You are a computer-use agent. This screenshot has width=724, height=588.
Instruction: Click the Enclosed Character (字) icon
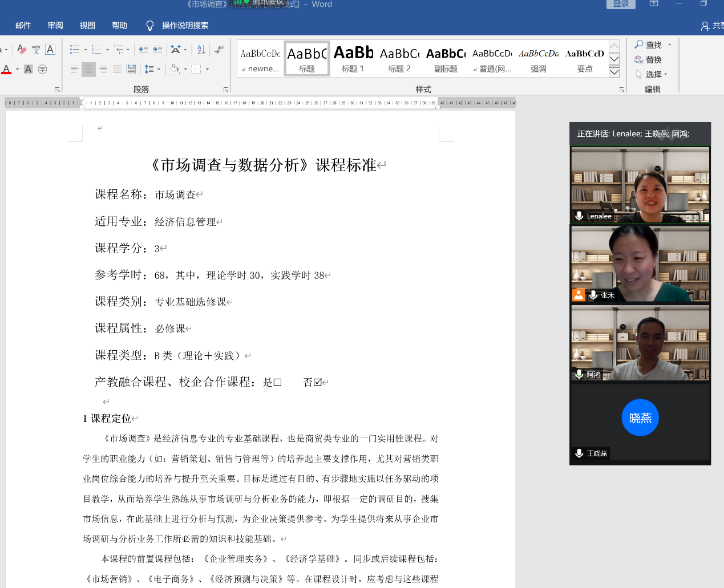[42, 69]
